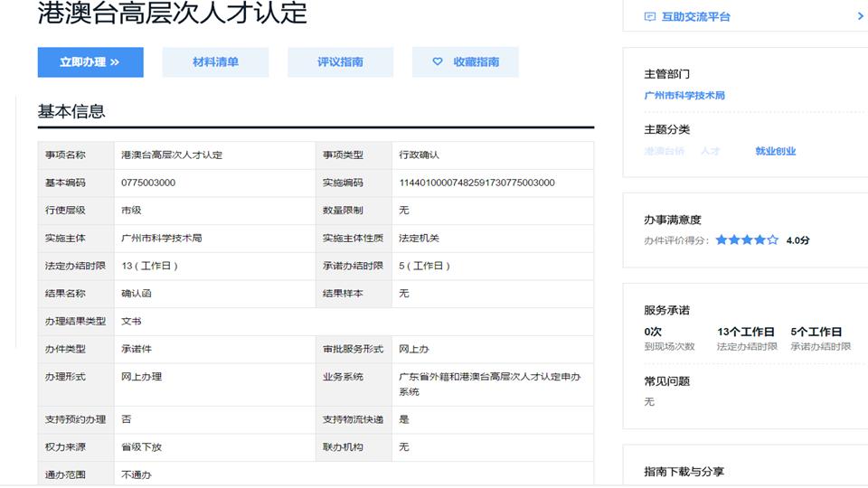868x488 pixels.
Task: Click the right chevron arrow for 互助交流平台
Action: coord(860,16)
